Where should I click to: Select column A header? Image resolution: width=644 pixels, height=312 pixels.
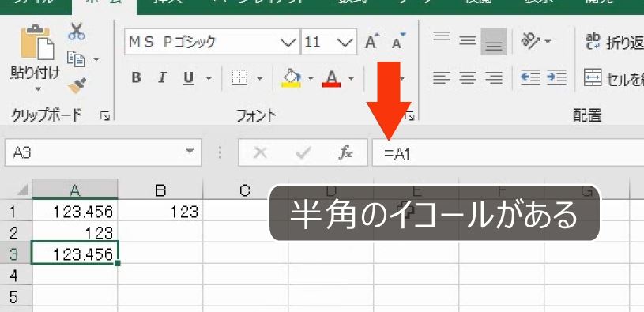[x=75, y=190]
